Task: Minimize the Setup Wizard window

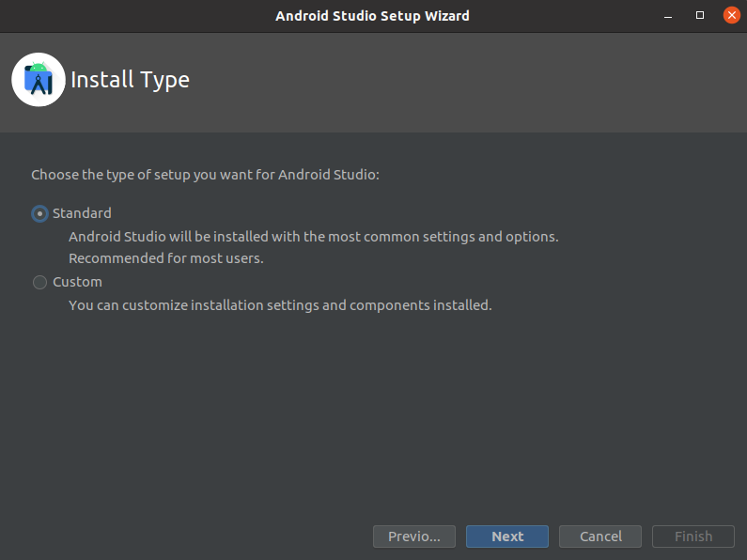Action: click(668, 16)
